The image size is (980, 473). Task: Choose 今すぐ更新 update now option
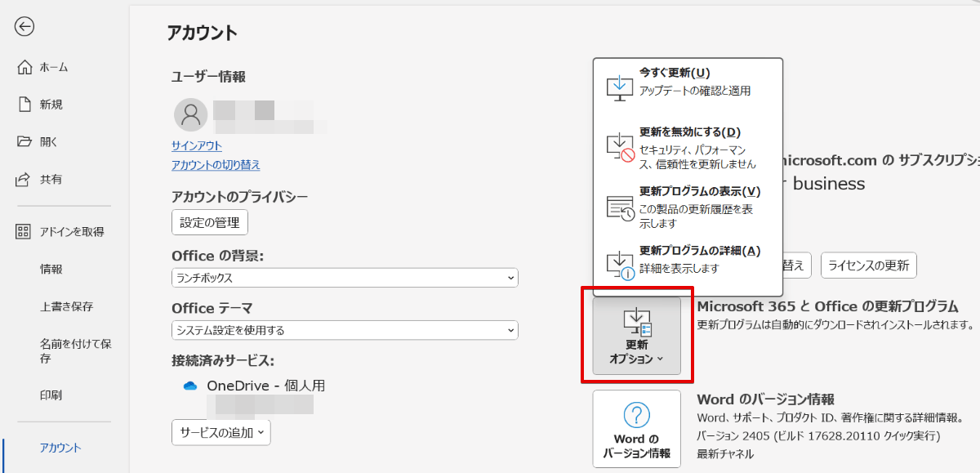click(x=688, y=82)
